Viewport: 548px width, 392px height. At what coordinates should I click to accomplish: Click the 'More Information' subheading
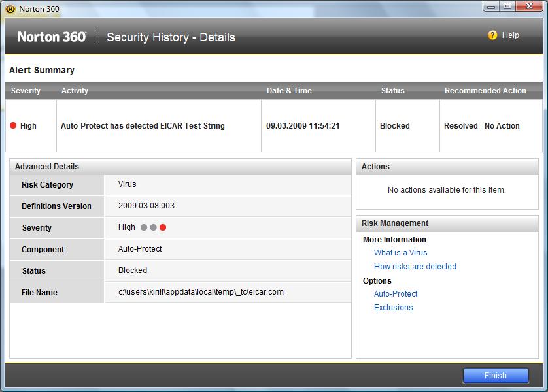(394, 240)
